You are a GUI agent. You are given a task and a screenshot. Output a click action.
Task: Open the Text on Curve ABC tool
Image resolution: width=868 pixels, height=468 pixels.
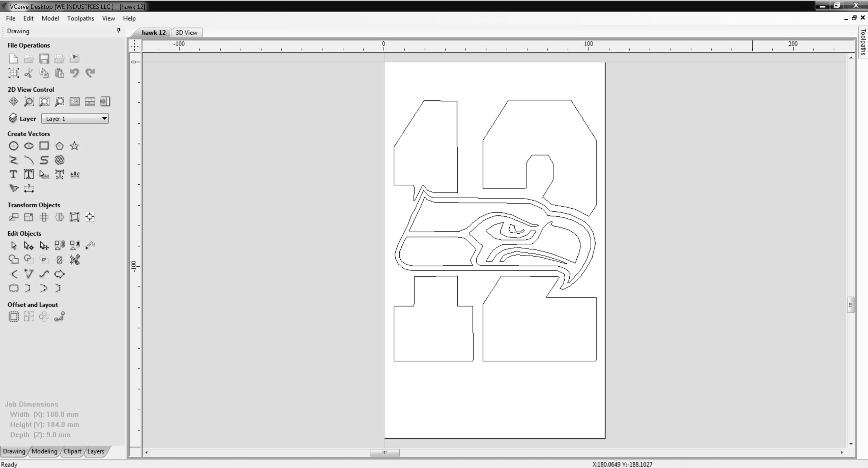[75, 174]
